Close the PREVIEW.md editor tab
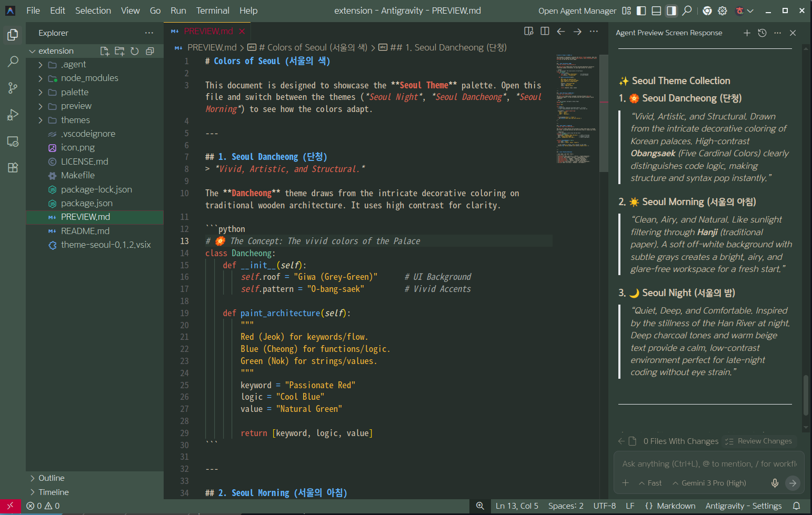Image resolution: width=812 pixels, height=515 pixels. coord(242,32)
